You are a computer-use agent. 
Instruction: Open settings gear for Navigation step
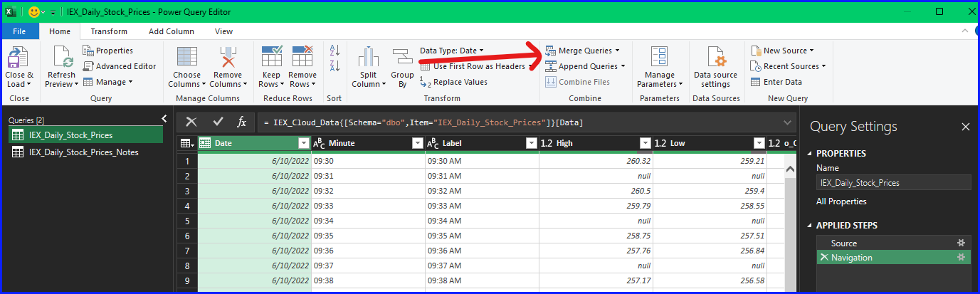click(x=961, y=257)
